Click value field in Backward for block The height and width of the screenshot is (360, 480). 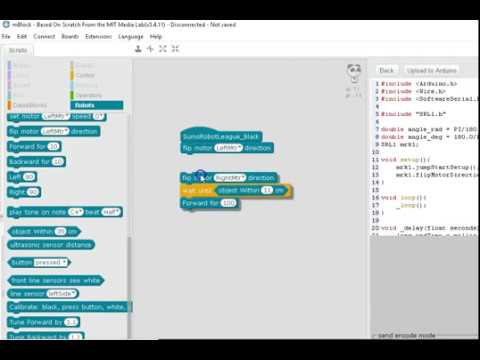click(58, 162)
